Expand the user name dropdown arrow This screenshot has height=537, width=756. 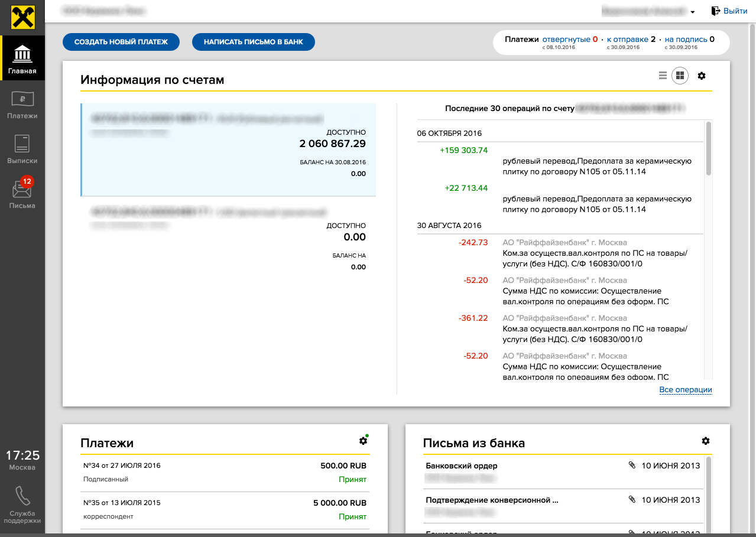coord(692,12)
